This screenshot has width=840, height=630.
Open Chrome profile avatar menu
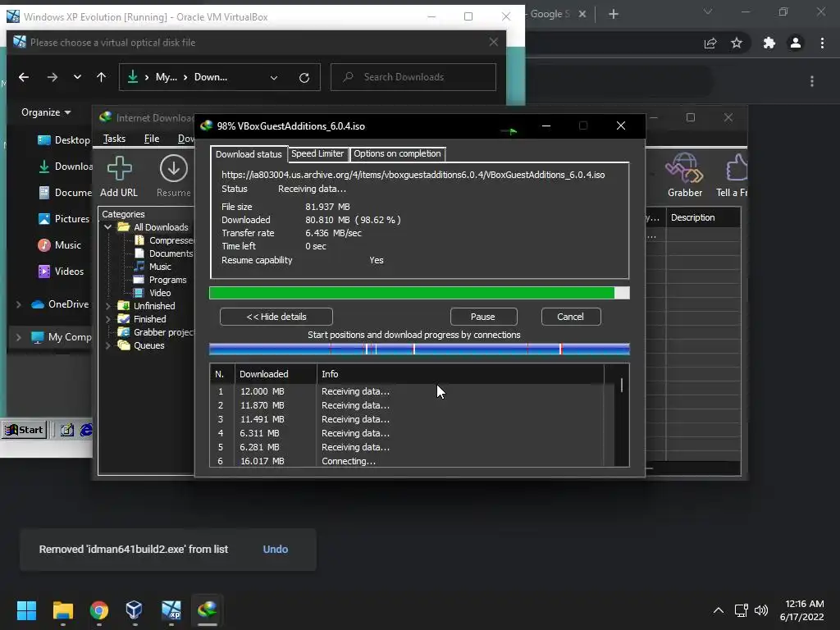coord(796,43)
